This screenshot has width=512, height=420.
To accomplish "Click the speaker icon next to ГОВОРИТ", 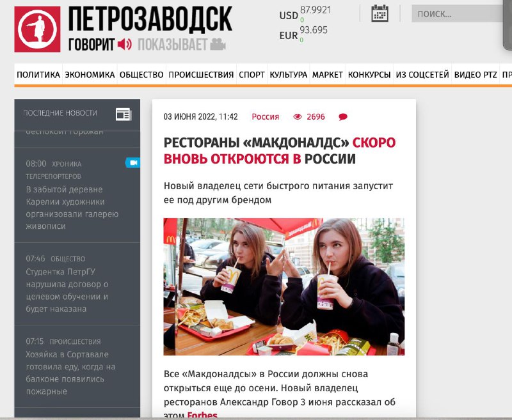I will pos(125,44).
